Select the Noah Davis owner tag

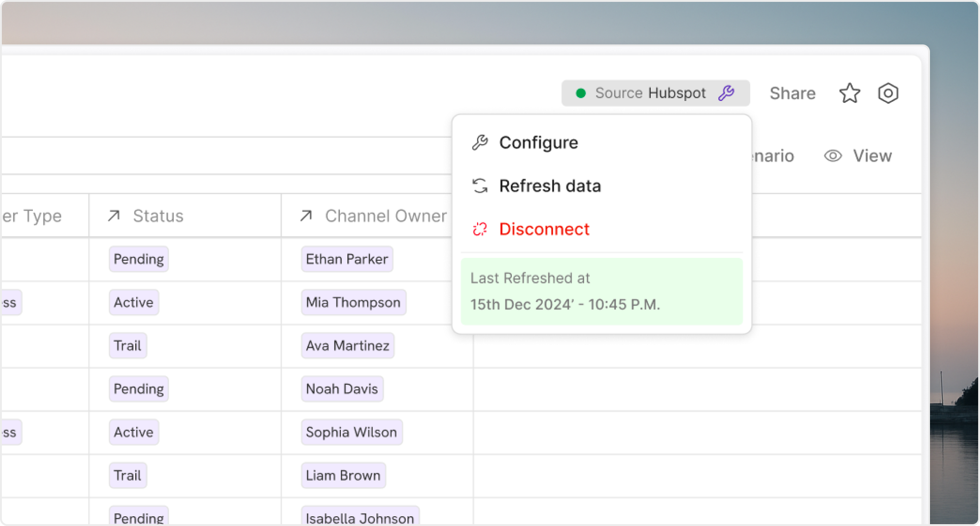pyautogui.click(x=342, y=389)
